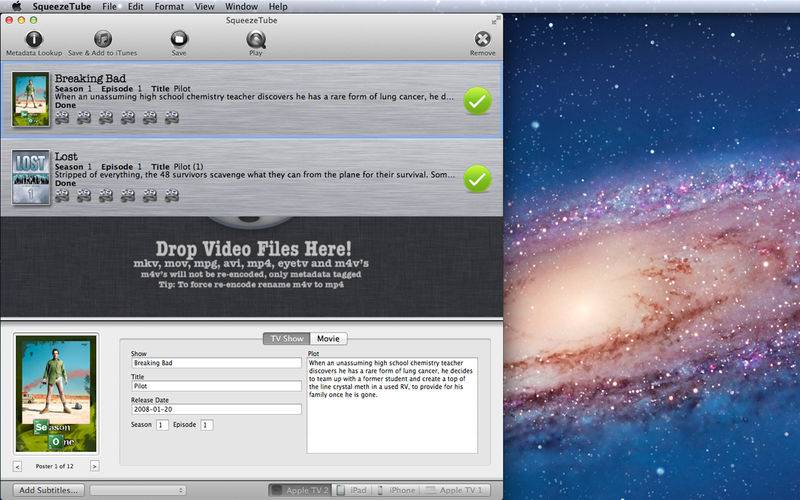Select the Breaking Bad poster thumbnail in list
The image size is (800, 500).
pos(31,99)
